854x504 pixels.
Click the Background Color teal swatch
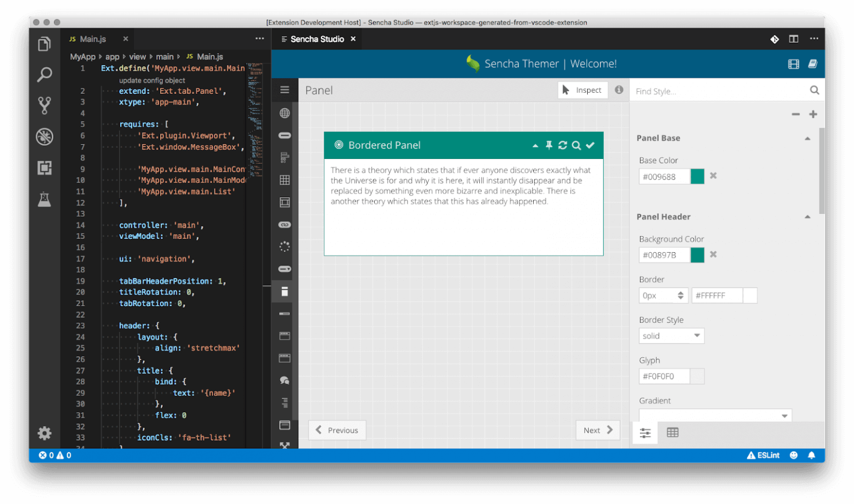(x=697, y=255)
